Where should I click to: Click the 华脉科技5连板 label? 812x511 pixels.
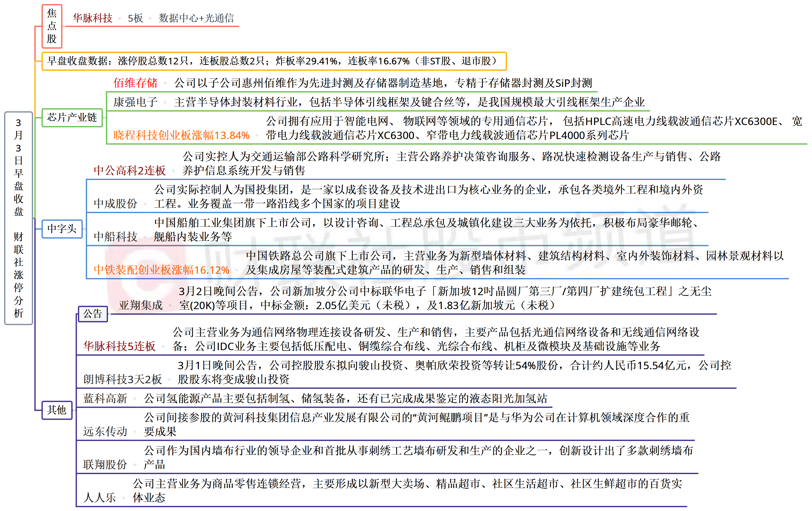click(x=119, y=346)
